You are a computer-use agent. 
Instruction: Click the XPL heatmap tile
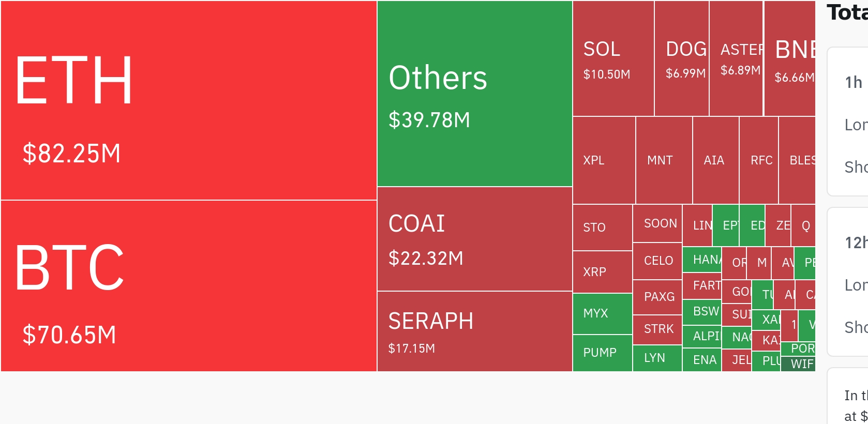click(x=604, y=160)
